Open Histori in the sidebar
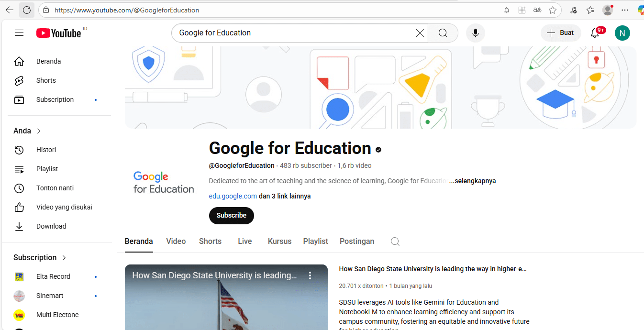This screenshot has height=330, width=644. (46, 150)
